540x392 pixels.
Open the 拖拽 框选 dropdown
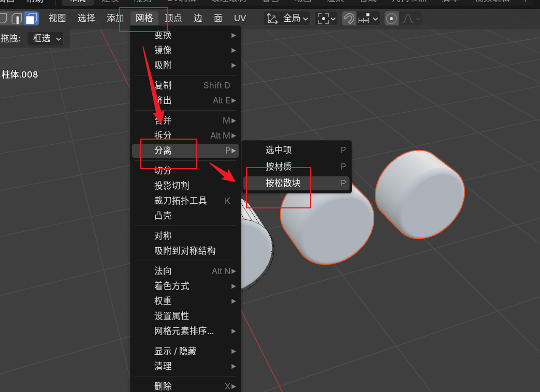[x=45, y=38]
